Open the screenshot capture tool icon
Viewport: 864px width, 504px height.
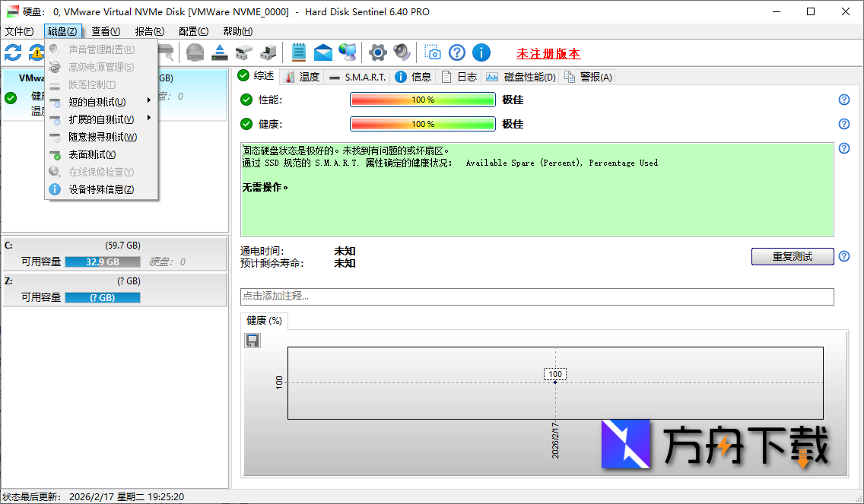pyautogui.click(x=433, y=52)
